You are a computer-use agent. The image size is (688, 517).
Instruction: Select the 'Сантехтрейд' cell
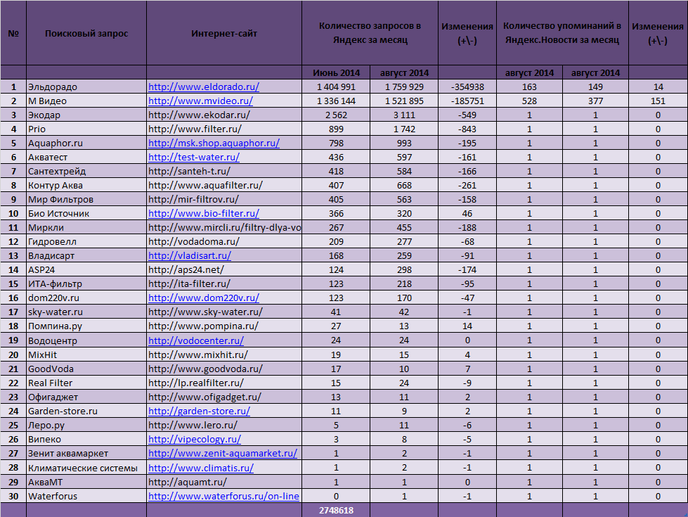(x=86, y=171)
